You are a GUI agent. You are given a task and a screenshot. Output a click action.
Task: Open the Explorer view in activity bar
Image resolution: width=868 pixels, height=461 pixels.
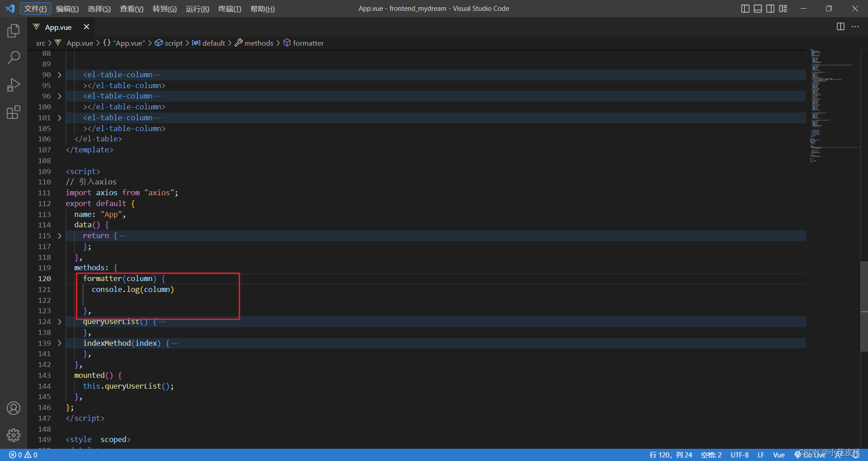[14, 31]
